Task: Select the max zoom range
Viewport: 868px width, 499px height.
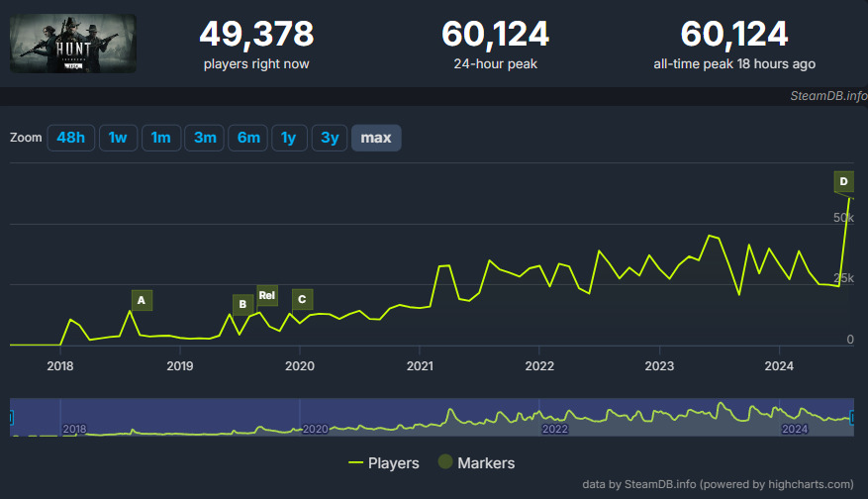Action: click(376, 138)
